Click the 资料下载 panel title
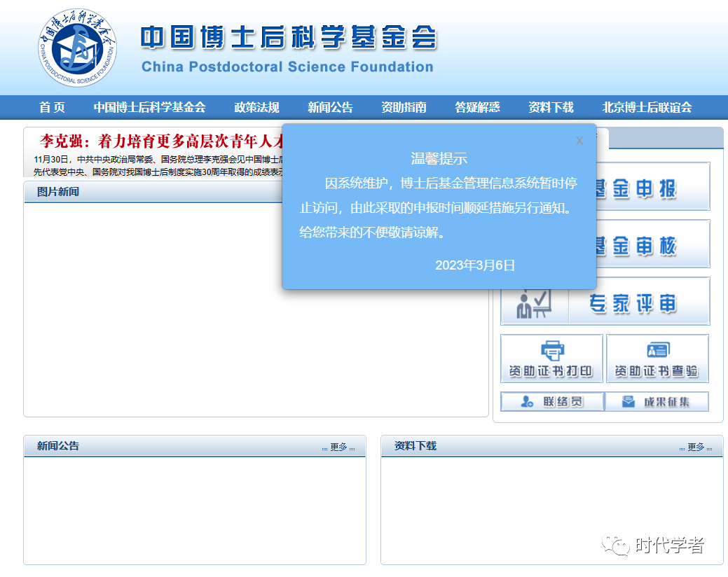The width and height of the screenshot is (728, 577). [x=415, y=446]
